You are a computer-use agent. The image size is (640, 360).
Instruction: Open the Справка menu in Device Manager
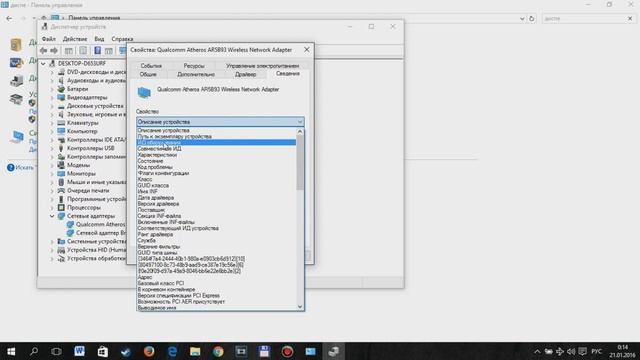coord(122,39)
